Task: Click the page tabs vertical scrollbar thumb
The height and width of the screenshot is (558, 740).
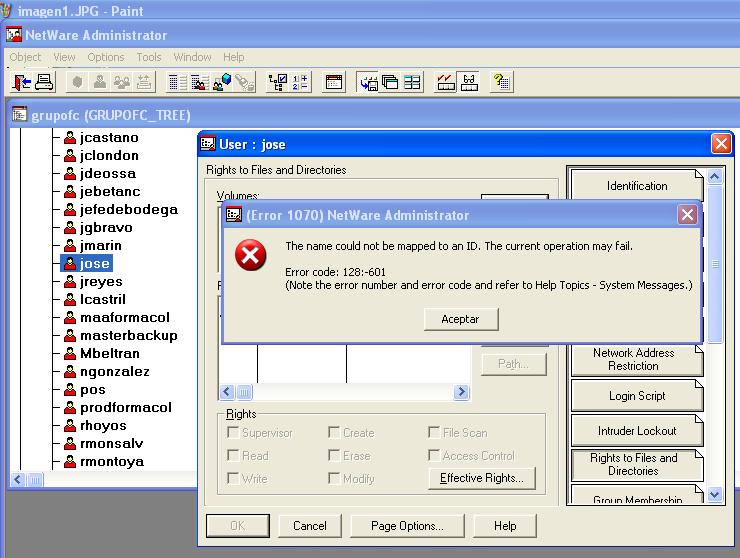Action: pos(715,264)
